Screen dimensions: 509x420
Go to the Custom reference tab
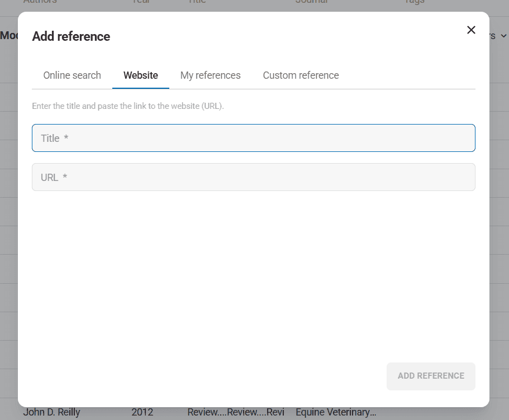[x=301, y=75]
